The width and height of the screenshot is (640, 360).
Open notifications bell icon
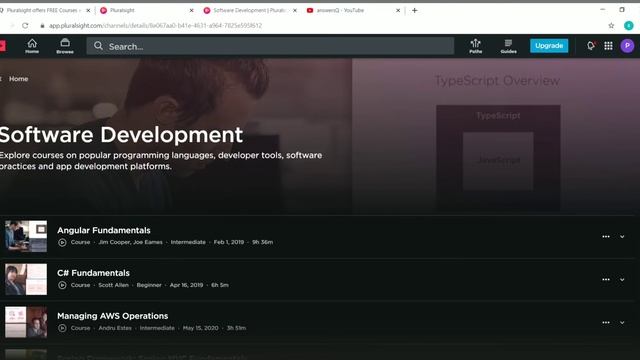[591, 46]
